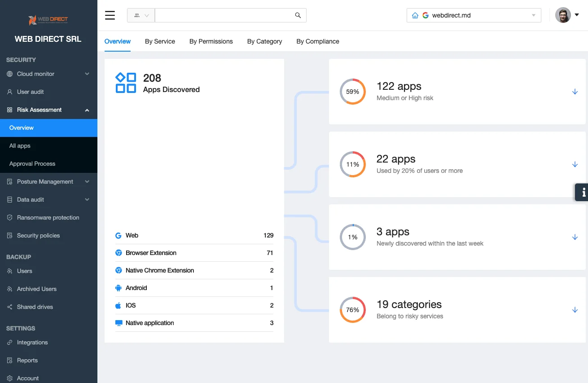
Task: Click the Google icon beside Web
Action: pos(118,235)
